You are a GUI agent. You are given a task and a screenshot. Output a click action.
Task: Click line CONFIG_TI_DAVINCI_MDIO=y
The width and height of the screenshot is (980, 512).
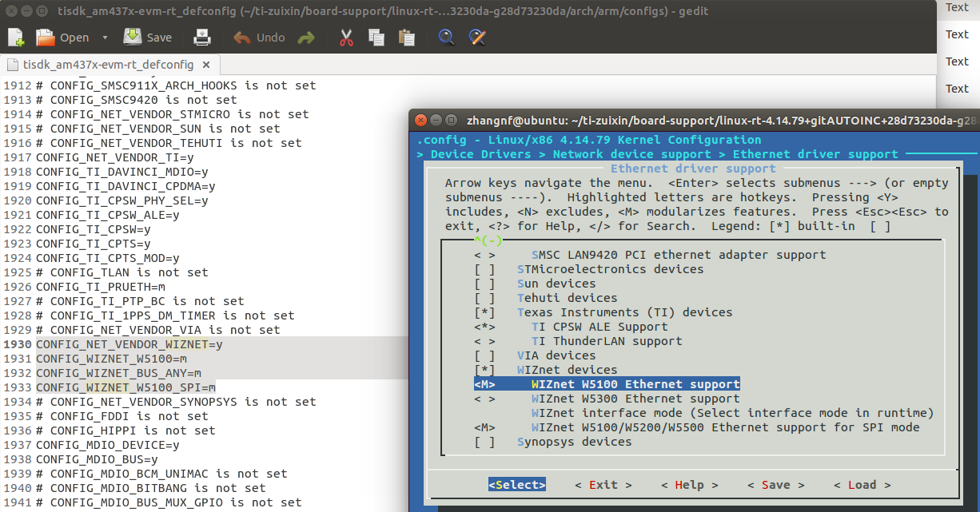[x=122, y=172]
